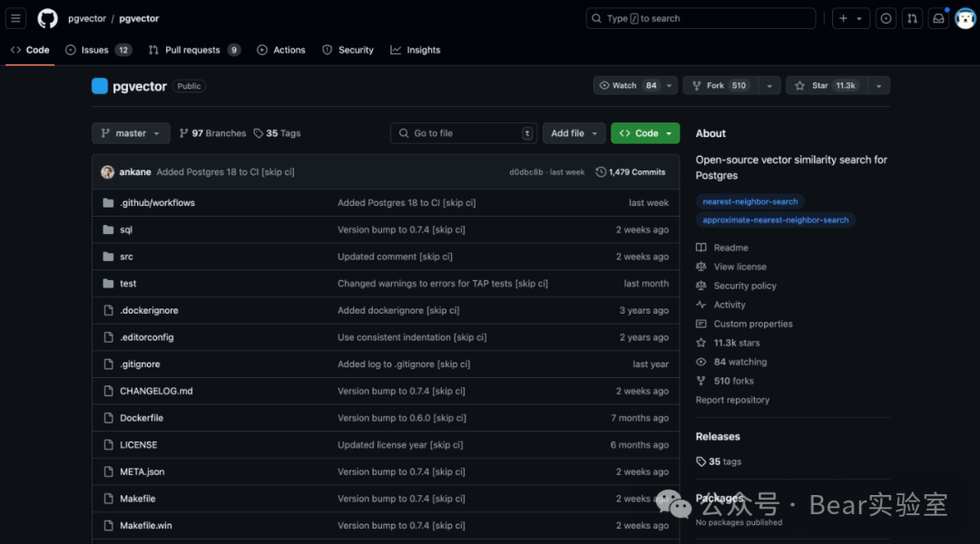This screenshot has width=980, height=544.
Task: Open the Actions tab
Action: [x=281, y=50]
